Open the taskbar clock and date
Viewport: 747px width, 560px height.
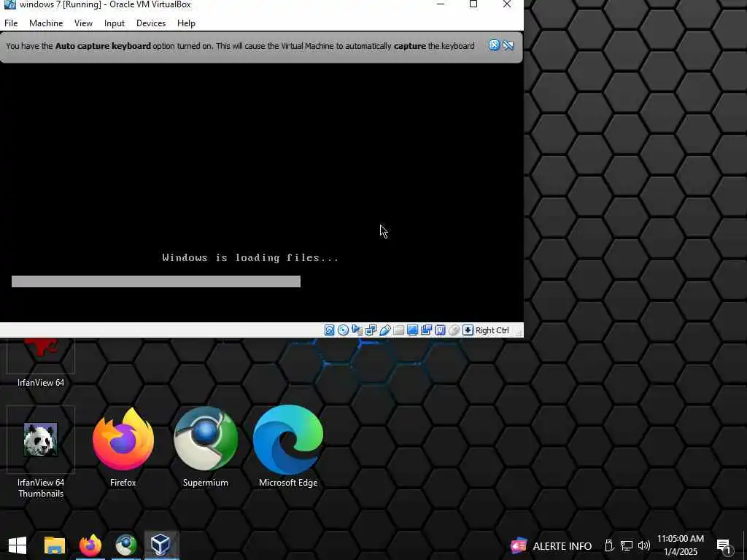click(681, 545)
